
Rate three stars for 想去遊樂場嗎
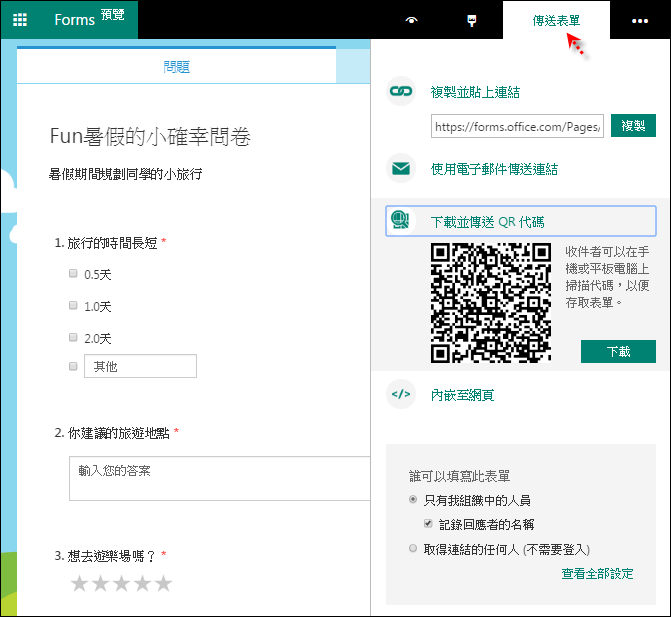coord(121,583)
